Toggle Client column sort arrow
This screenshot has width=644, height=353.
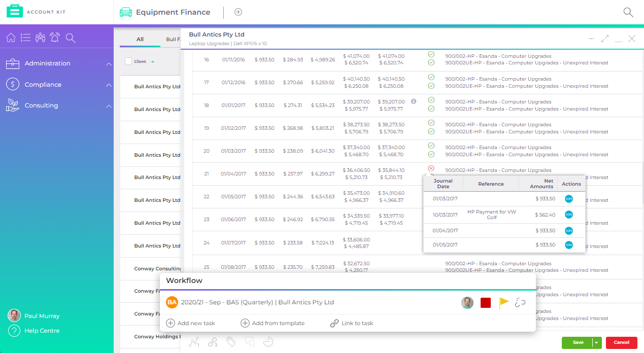click(153, 61)
